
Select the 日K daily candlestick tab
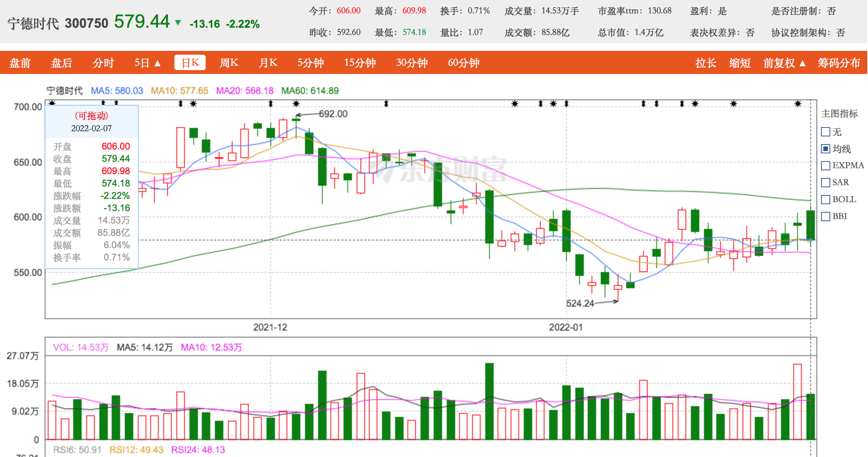tap(190, 62)
